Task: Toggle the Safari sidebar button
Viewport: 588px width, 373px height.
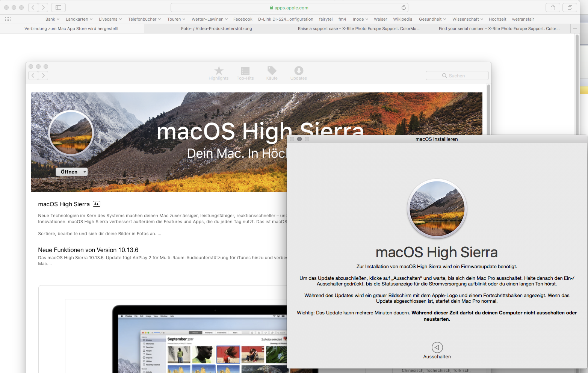Action: tap(58, 8)
